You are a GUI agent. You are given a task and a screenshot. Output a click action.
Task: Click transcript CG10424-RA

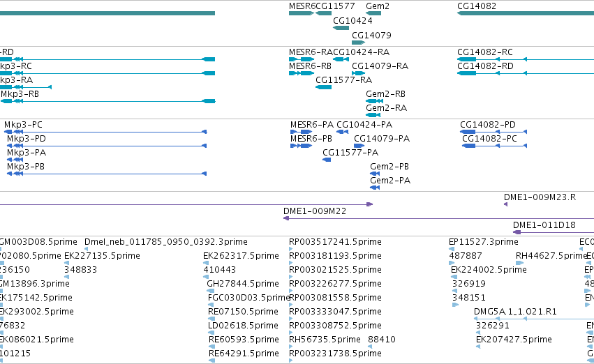coord(341,59)
